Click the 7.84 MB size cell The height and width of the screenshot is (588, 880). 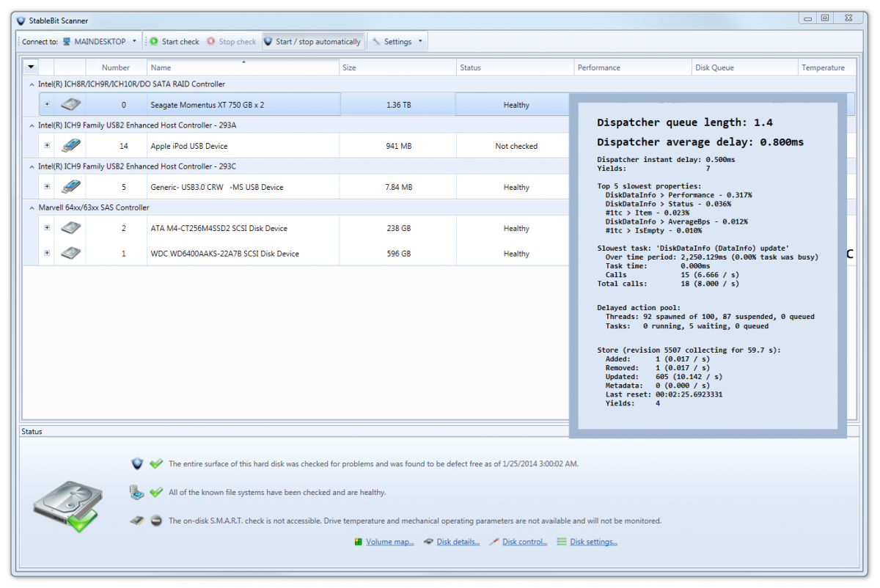399,187
